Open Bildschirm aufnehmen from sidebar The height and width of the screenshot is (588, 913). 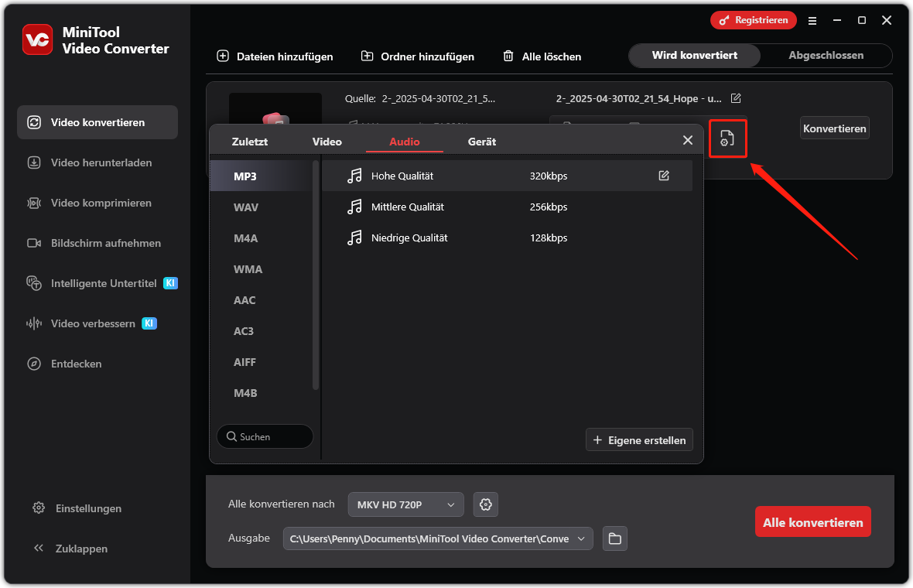tap(97, 243)
